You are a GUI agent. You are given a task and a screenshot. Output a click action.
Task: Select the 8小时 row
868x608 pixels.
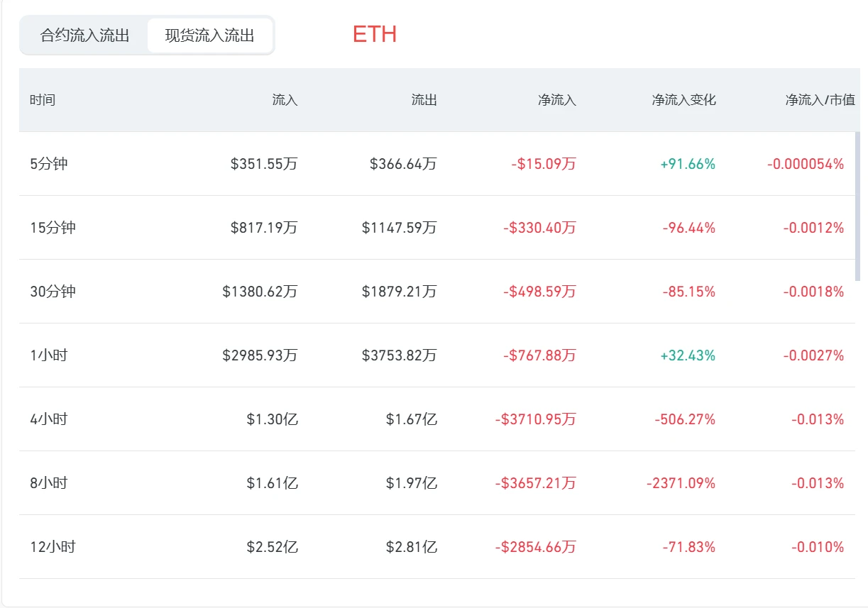pyautogui.click(x=437, y=483)
